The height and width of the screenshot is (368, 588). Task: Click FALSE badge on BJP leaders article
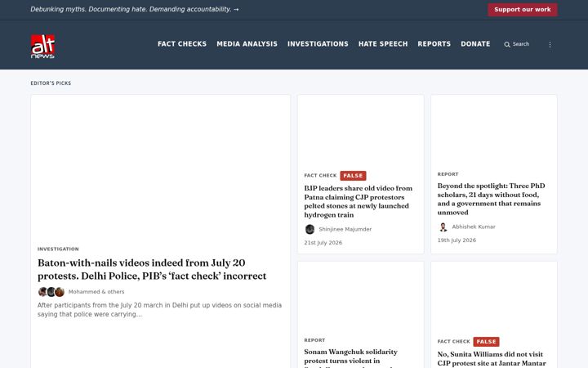(353, 175)
